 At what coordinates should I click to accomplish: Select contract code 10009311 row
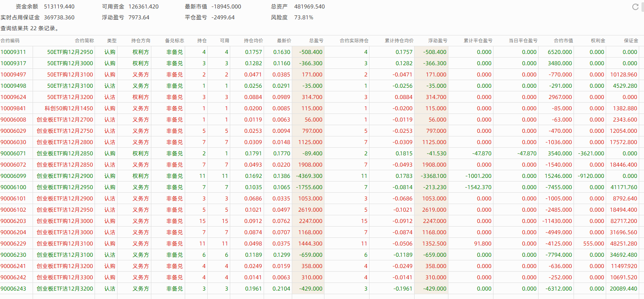coord(13,52)
